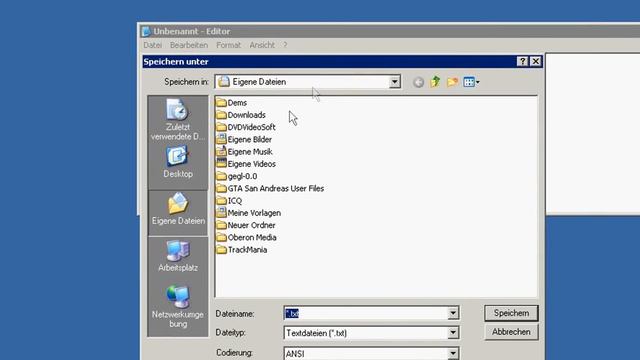Select the Eigene Bilder folder

(244, 140)
